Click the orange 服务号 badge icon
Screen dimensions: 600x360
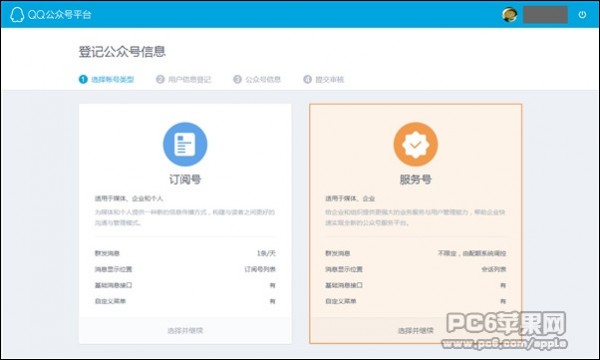tap(416, 144)
